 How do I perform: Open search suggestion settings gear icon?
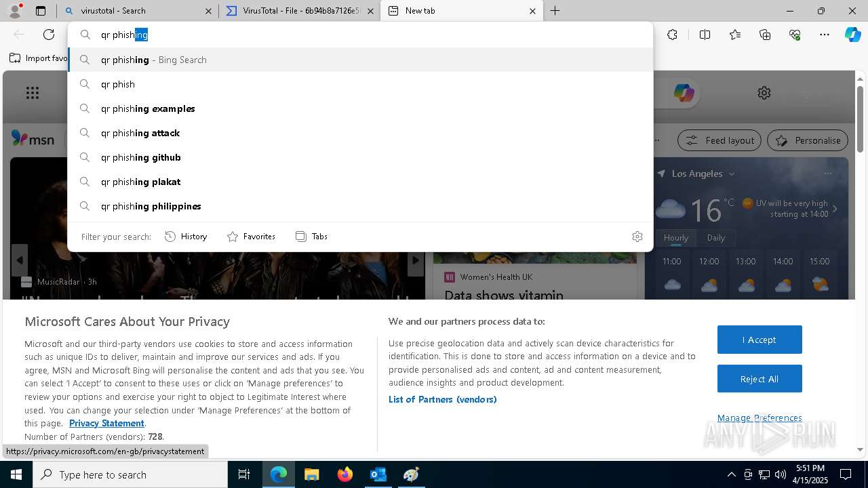click(637, 237)
